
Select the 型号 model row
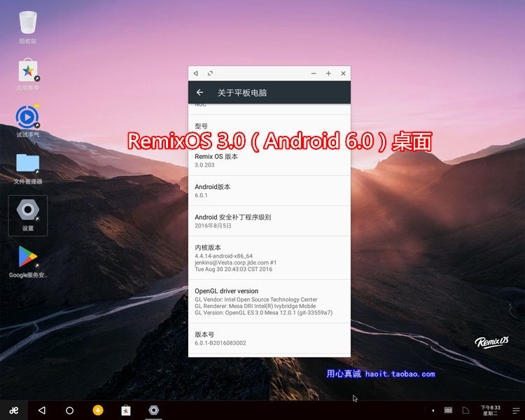pos(269,130)
